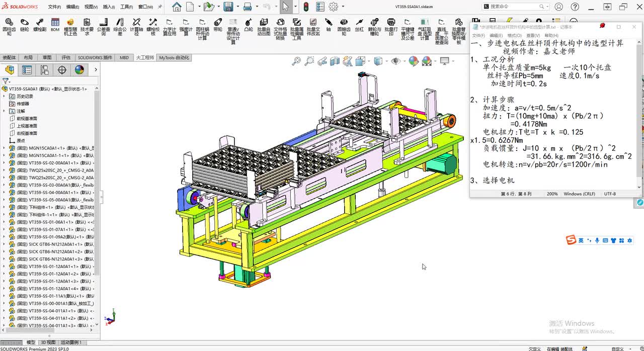Open the Options gear icon
This screenshot has width=644, height=351.
pos(333,7)
